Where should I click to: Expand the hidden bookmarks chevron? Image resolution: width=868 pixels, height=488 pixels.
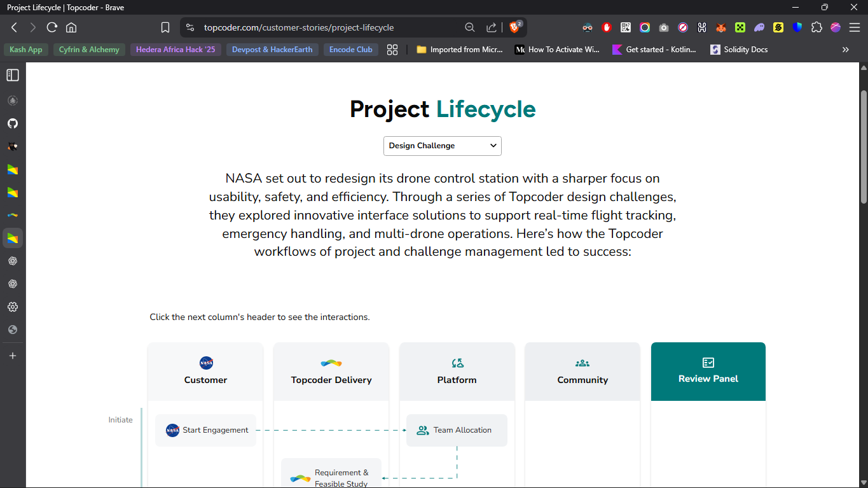click(845, 50)
